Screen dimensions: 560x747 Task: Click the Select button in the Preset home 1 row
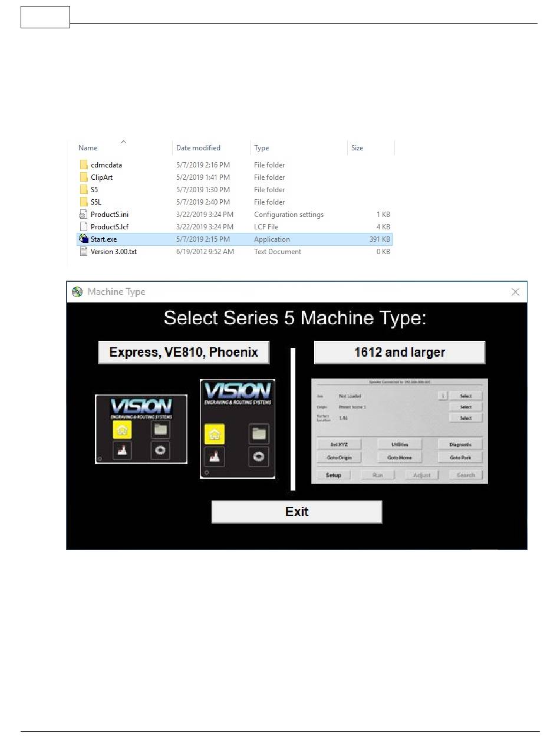[466, 407]
